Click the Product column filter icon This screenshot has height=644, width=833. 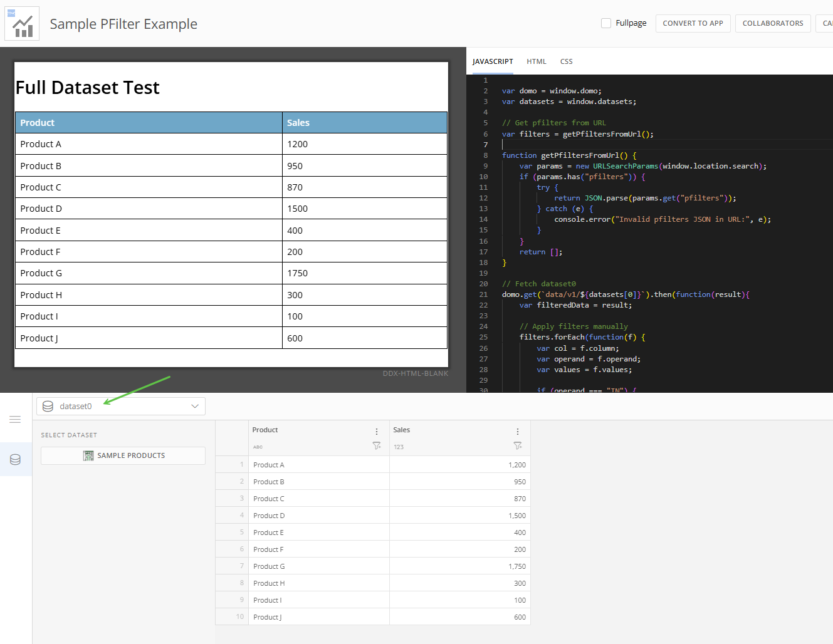377,446
